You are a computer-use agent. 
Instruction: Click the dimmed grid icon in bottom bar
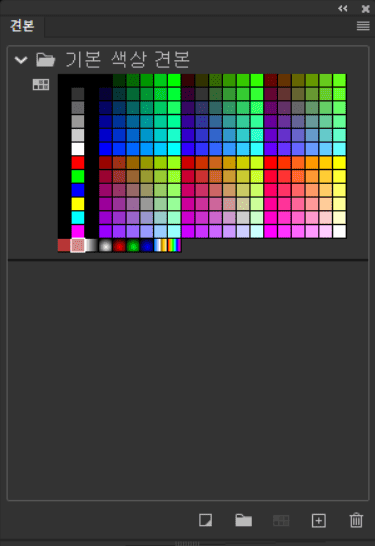click(x=281, y=520)
